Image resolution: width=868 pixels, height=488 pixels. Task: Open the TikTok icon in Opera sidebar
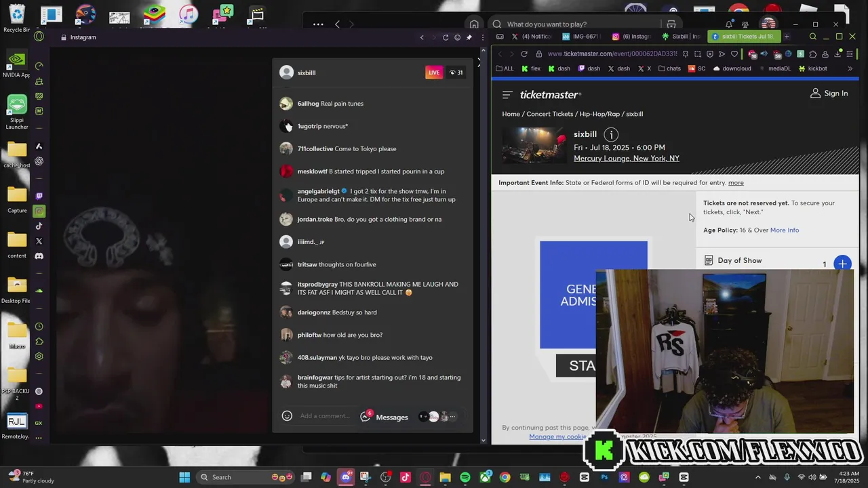[x=39, y=226]
